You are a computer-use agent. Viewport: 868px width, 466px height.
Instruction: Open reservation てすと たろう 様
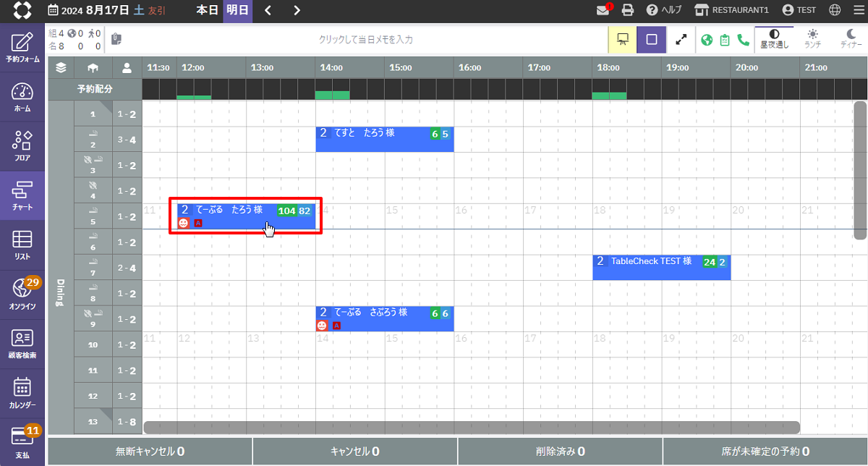tap(385, 139)
